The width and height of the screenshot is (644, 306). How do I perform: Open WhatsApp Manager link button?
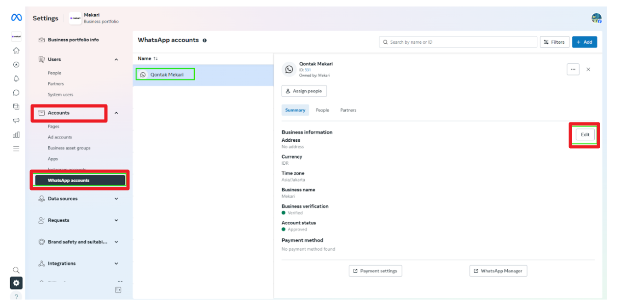click(498, 271)
